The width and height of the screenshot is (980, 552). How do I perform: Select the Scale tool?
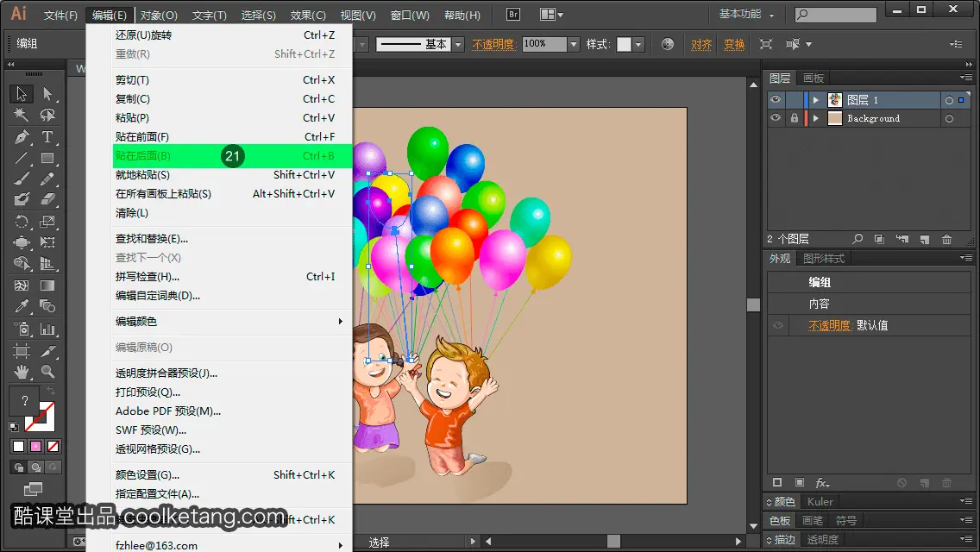tap(47, 222)
